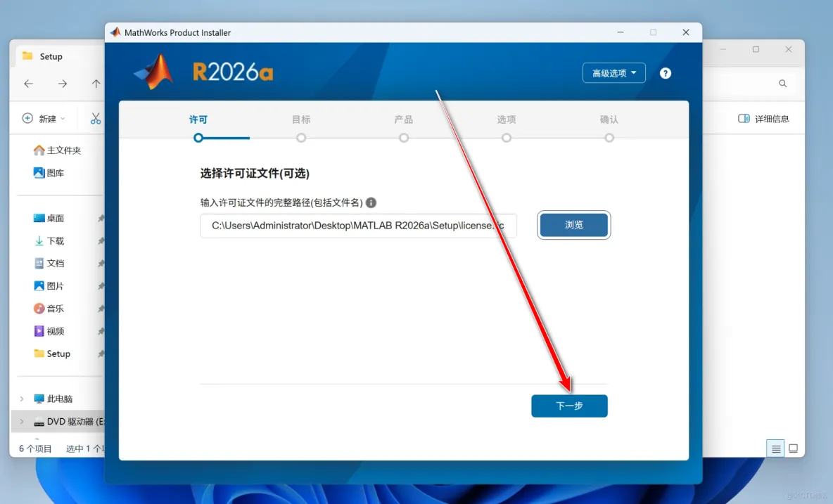Close the MathWorks Product Installer window
The image size is (833, 504).
tap(686, 32)
